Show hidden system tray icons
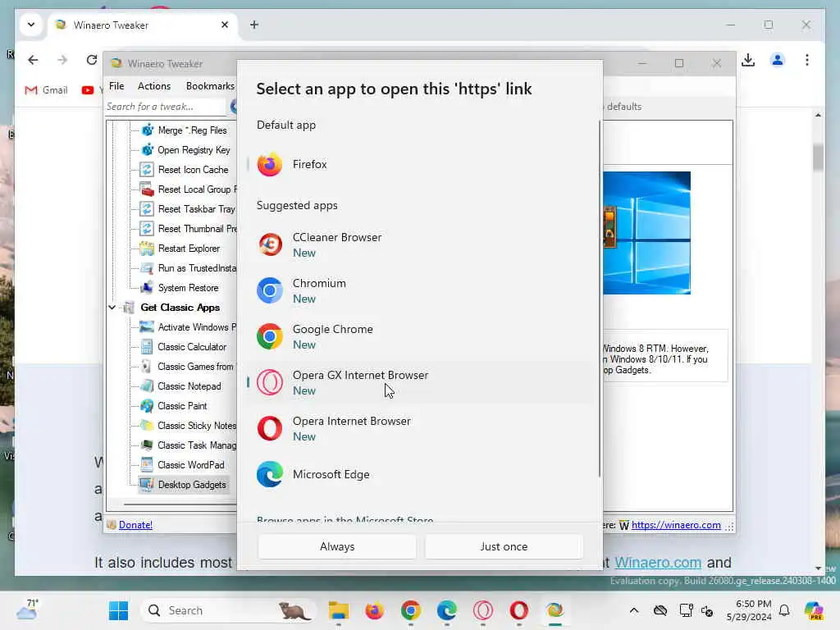Viewport: 840px width, 630px height. click(x=634, y=610)
